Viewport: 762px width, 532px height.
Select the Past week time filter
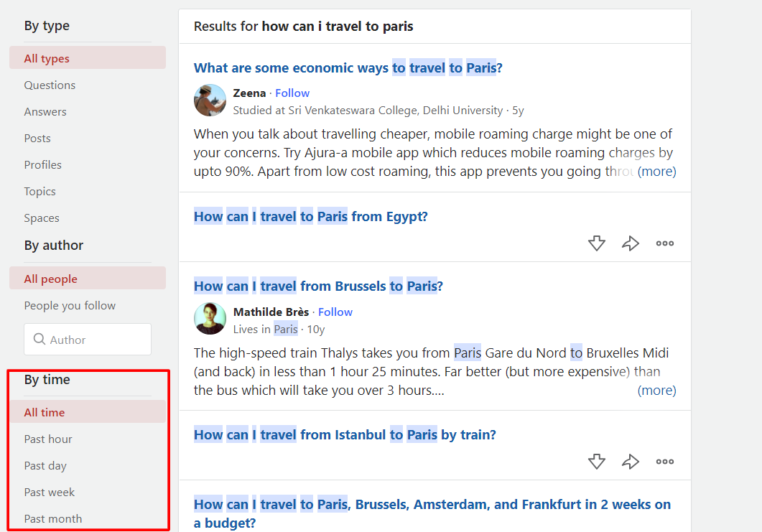pyautogui.click(x=50, y=492)
